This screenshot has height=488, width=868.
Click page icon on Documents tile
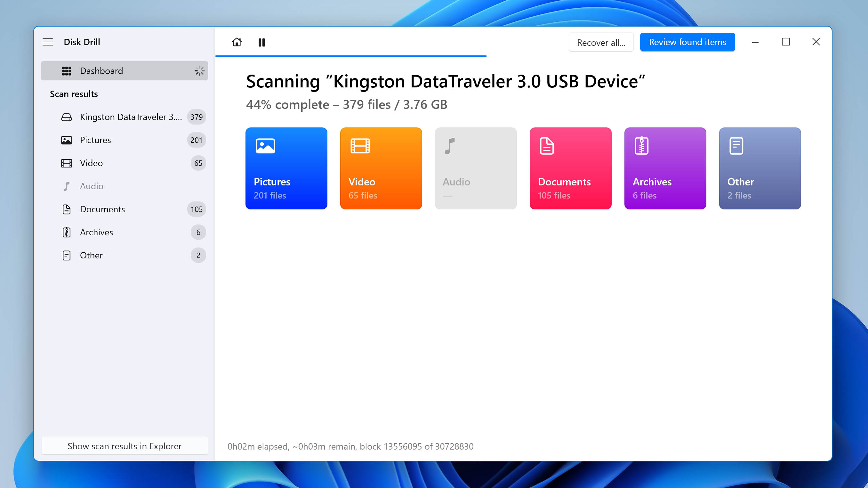(547, 146)
